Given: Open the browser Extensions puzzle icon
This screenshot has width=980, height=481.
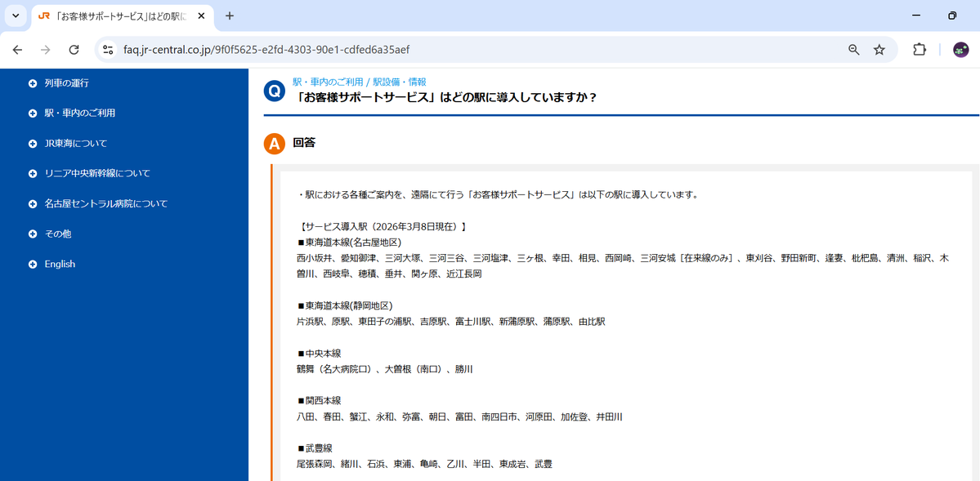Looking at the screenshot, I should coord(919,50).
